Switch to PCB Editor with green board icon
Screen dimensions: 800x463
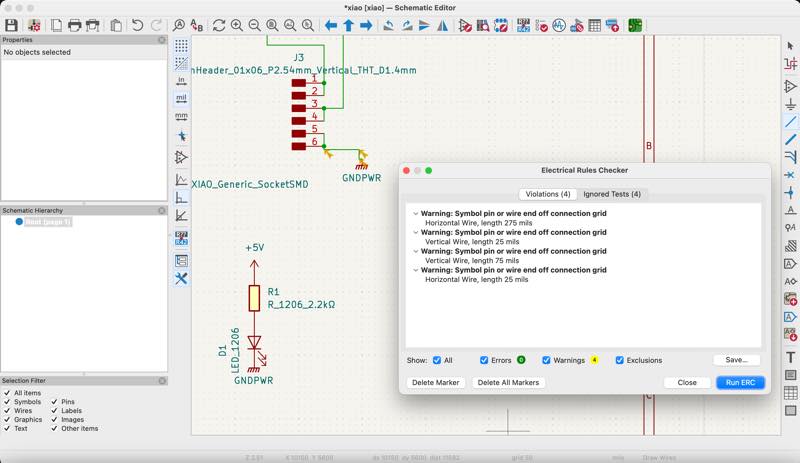pos(635,25)
